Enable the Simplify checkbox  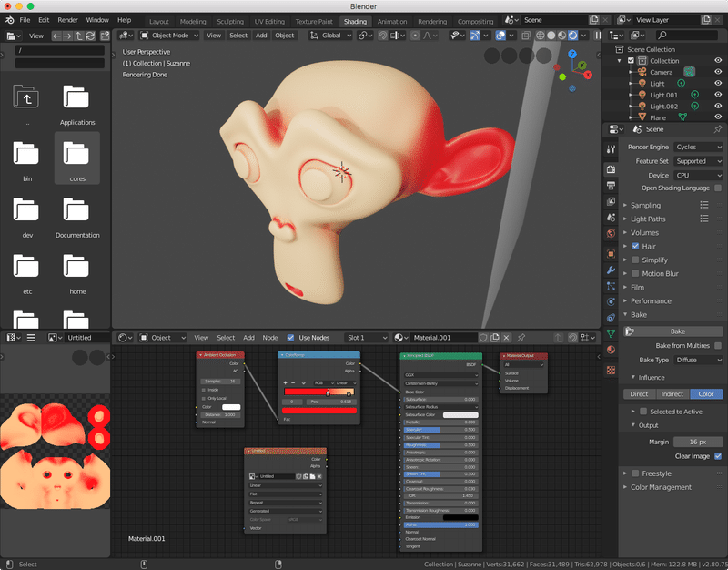(x=635, y=260)
